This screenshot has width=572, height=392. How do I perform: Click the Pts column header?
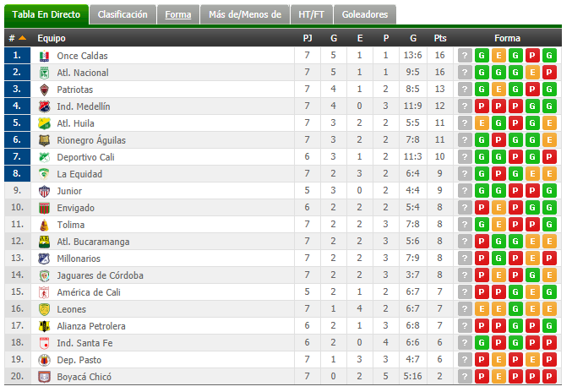click(x=440, y=38)
